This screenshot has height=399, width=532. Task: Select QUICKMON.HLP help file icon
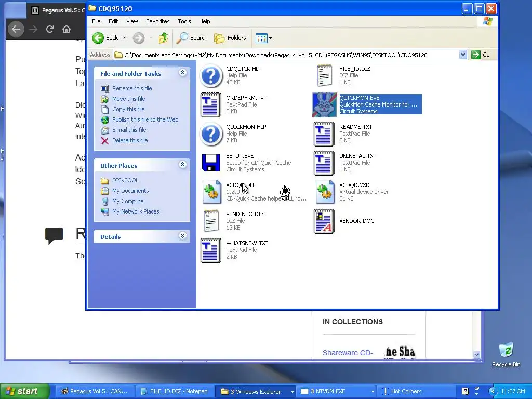(211, 134)
